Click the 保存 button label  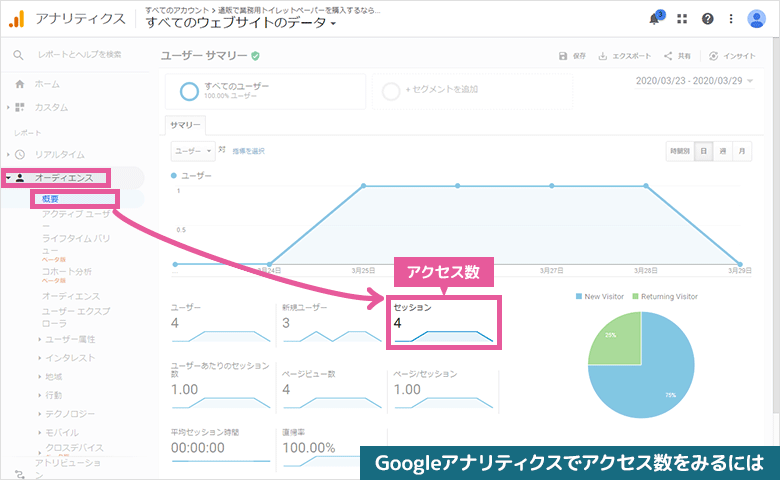point(579,56)
